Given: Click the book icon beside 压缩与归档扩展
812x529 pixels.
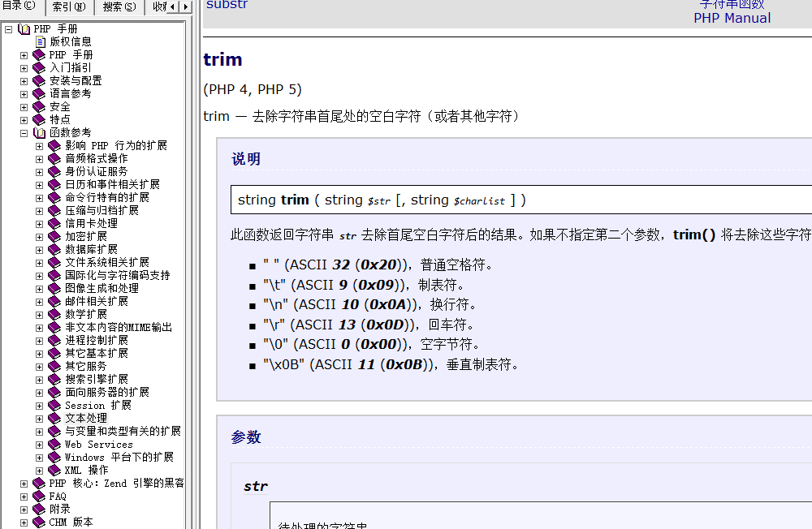Looking at the screenshot, I should click(54, 211).
